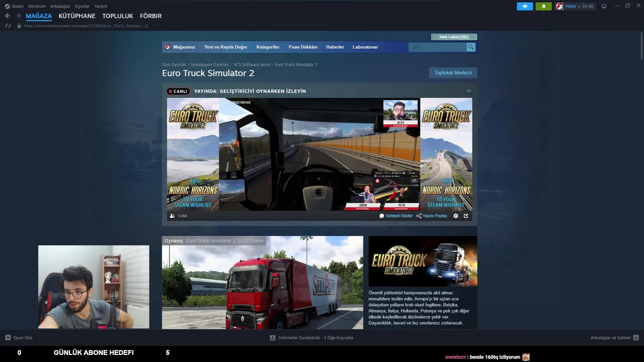
Task: Click the right Nordic Horizons wishlist banner
Action: coord(446,154)
